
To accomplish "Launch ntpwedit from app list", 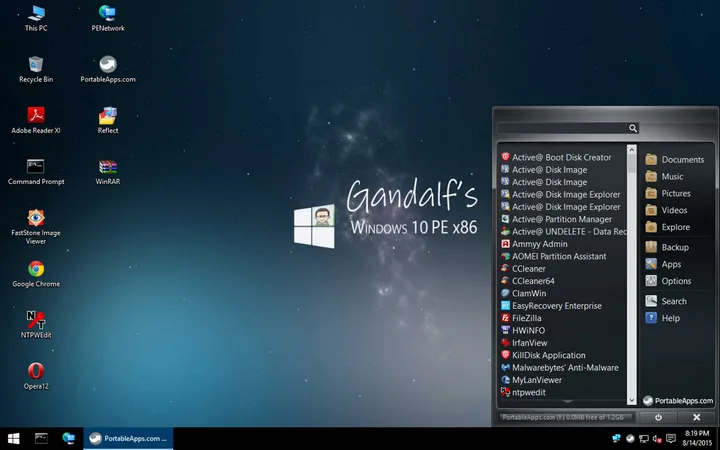I will coord(523,393).
